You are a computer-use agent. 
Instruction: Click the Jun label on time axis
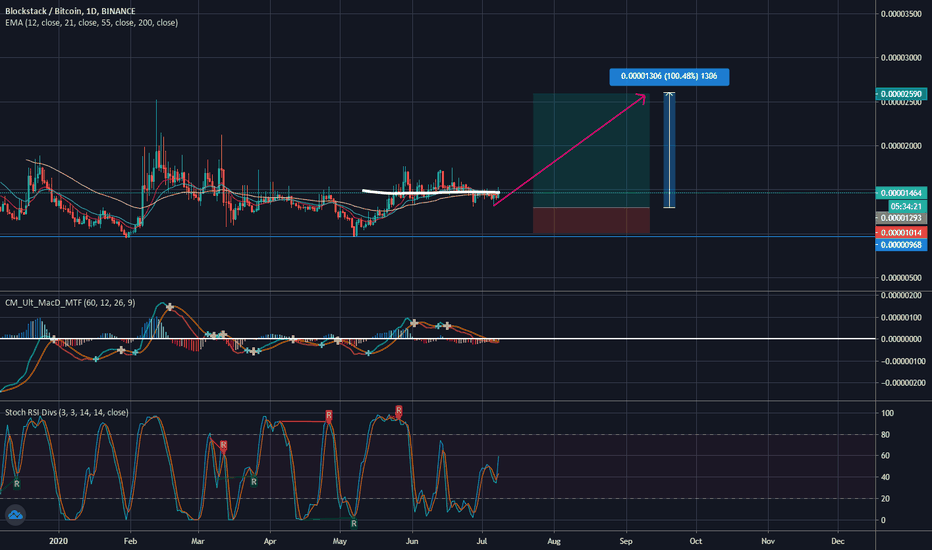(x=412, y=541)
